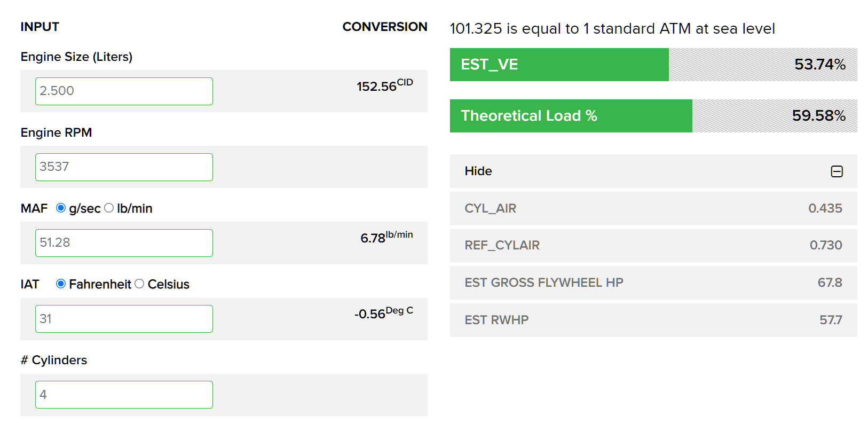The width and height of the screenshot is (868, 423).
Task: Collapse details with the minus icon
Action: [x=837, y=171]
